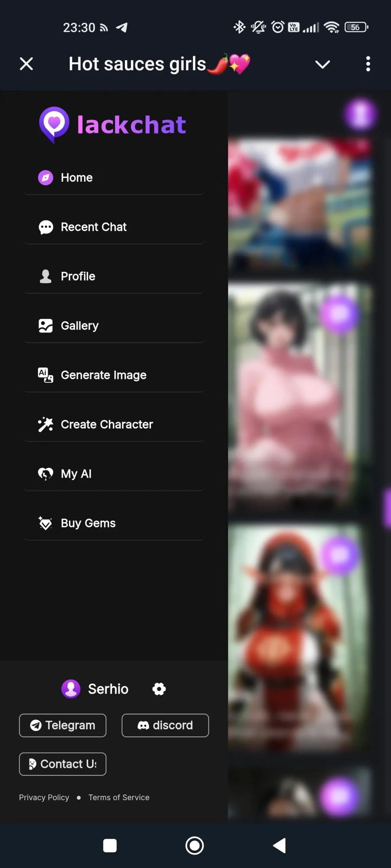The height and width of the screenshot is (868, 391).
Task: Tap the Buy Gems diamond icon
Action: (45, 523)
